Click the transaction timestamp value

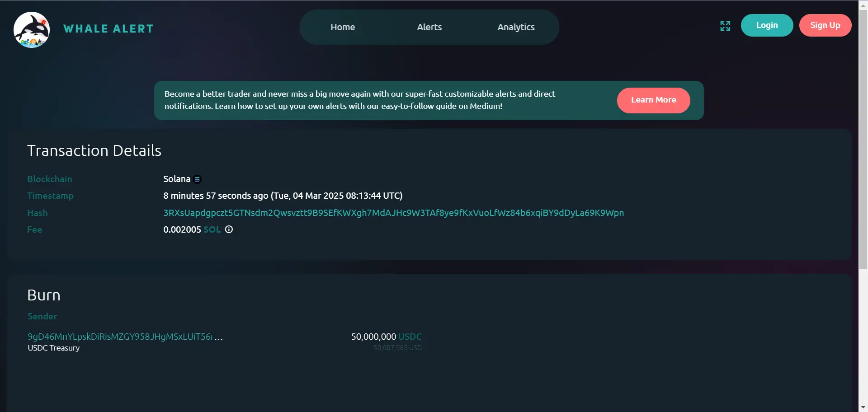(283, 196)
